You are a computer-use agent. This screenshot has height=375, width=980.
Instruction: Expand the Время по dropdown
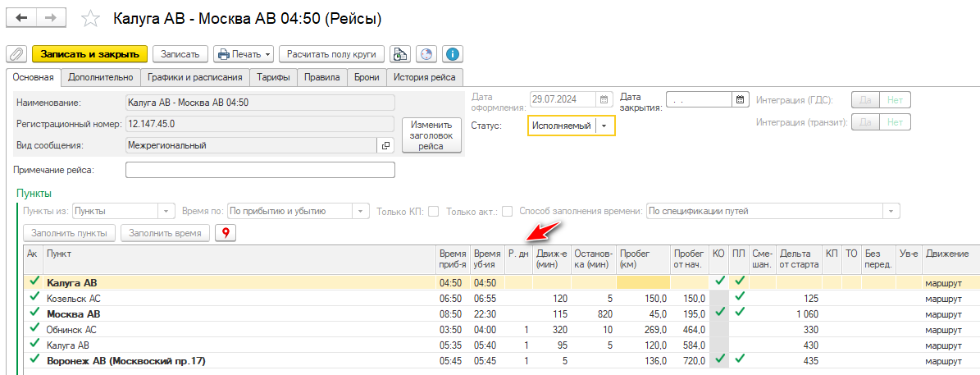coord(360,211)
